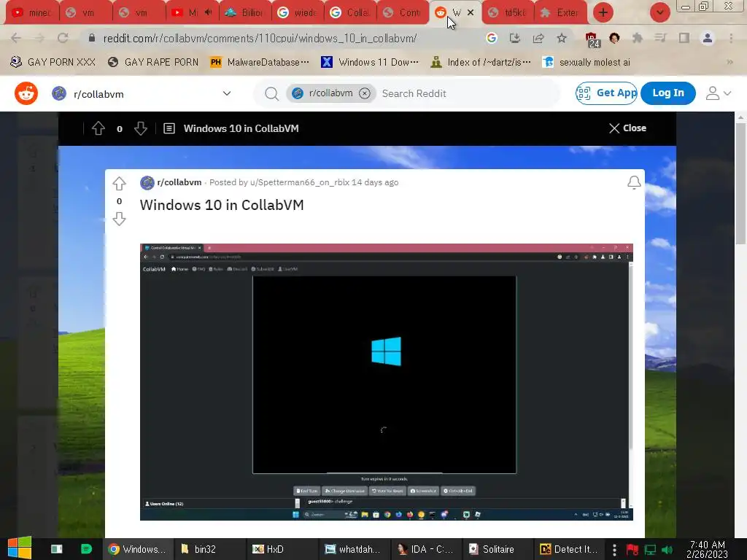The width and height of the screenshot is (747, 560).
Task: Click the Log In button
Action: tap(668, 93)
